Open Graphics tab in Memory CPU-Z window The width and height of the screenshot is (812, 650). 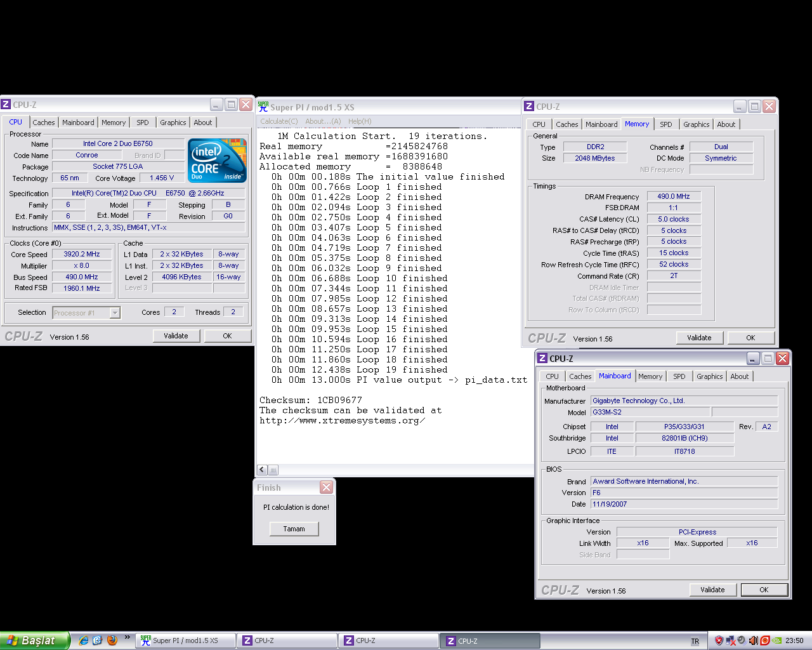click(696, 124)
